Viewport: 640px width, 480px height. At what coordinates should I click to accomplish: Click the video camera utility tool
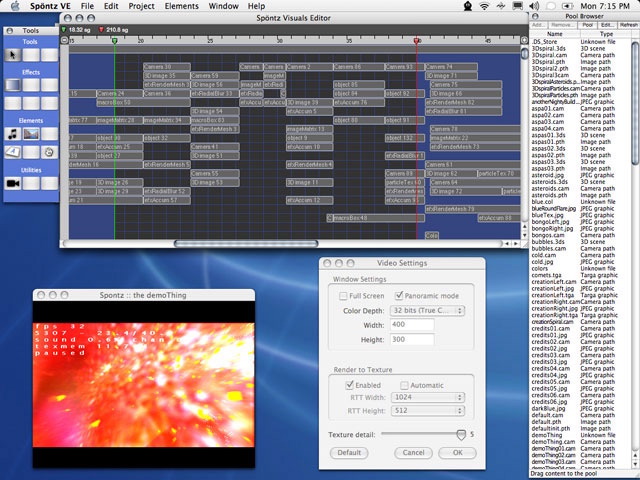click(x=13, y=183)
